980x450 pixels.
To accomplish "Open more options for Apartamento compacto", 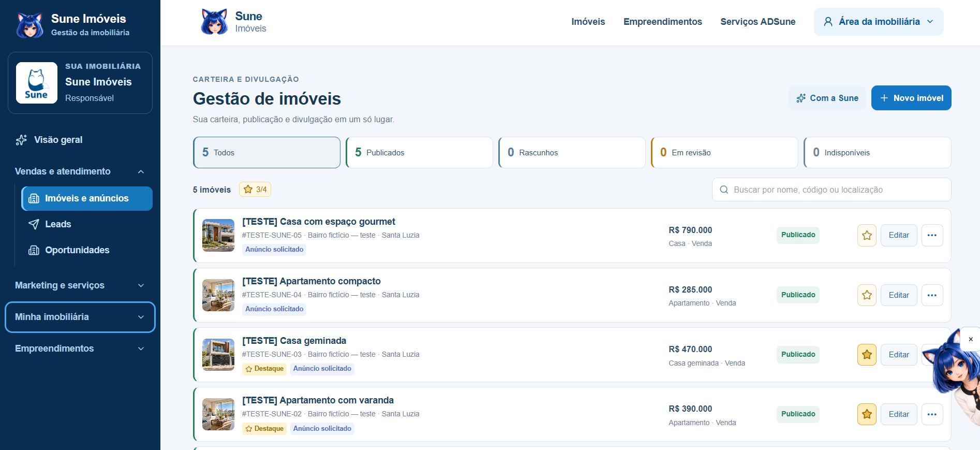I will tap(932, 295).
